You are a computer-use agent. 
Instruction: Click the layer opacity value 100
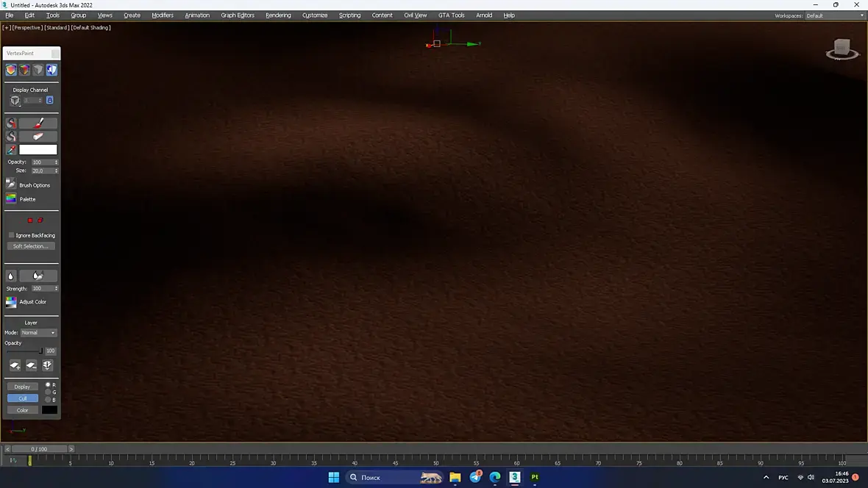pos(50,351)
